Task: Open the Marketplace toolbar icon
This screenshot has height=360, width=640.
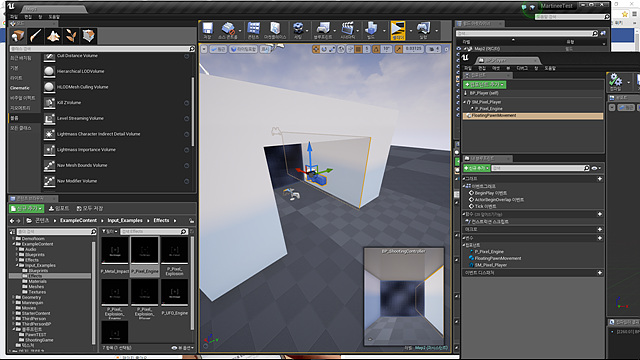Action: coord(275,29)
